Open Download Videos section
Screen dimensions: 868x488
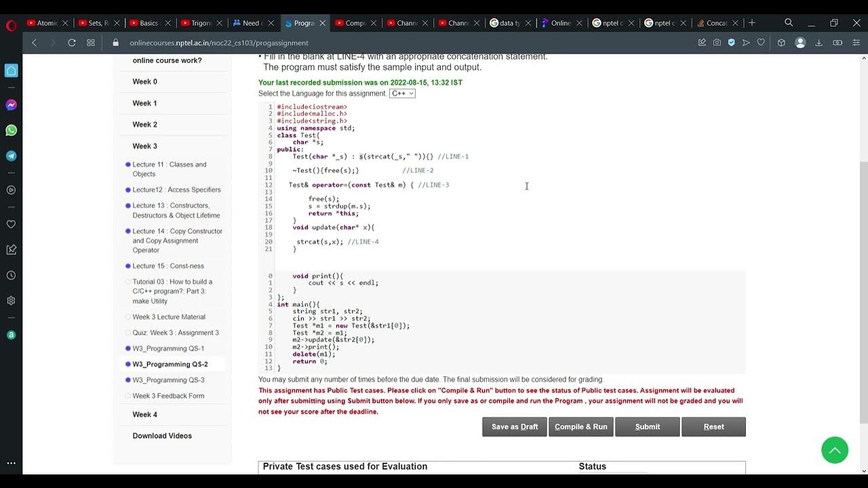(162, 436)
